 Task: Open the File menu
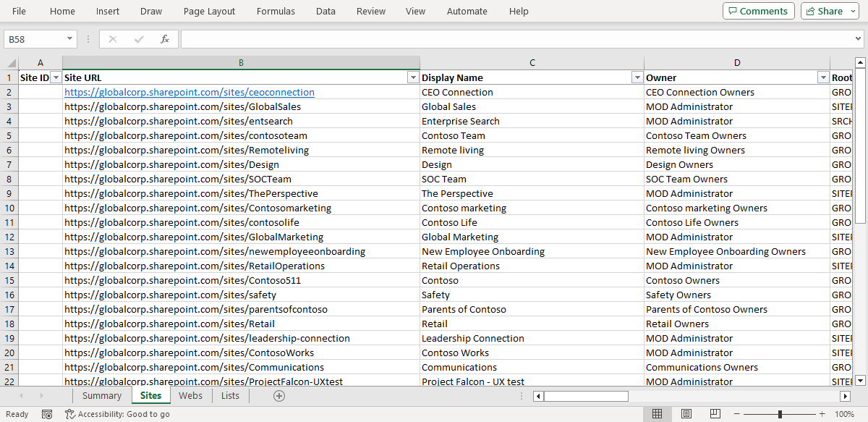click(20, 11)
